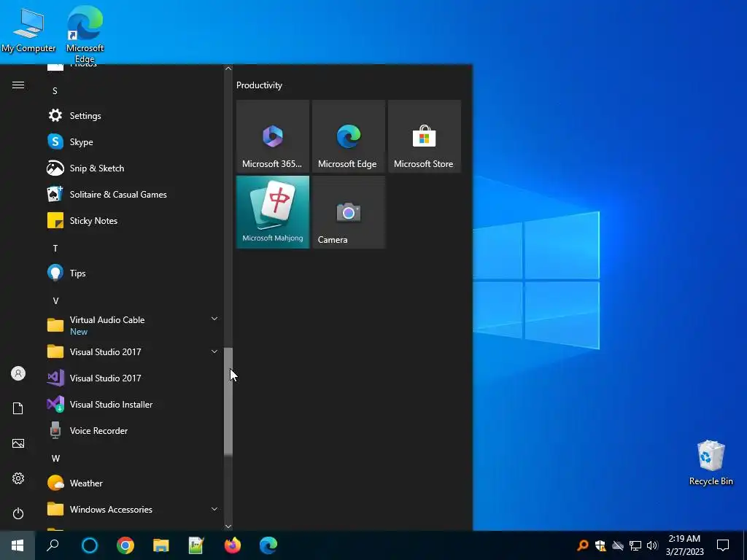This screenshot has width=747, height=560.
Task: Jump to letter T section header
Action: [55, 248]
